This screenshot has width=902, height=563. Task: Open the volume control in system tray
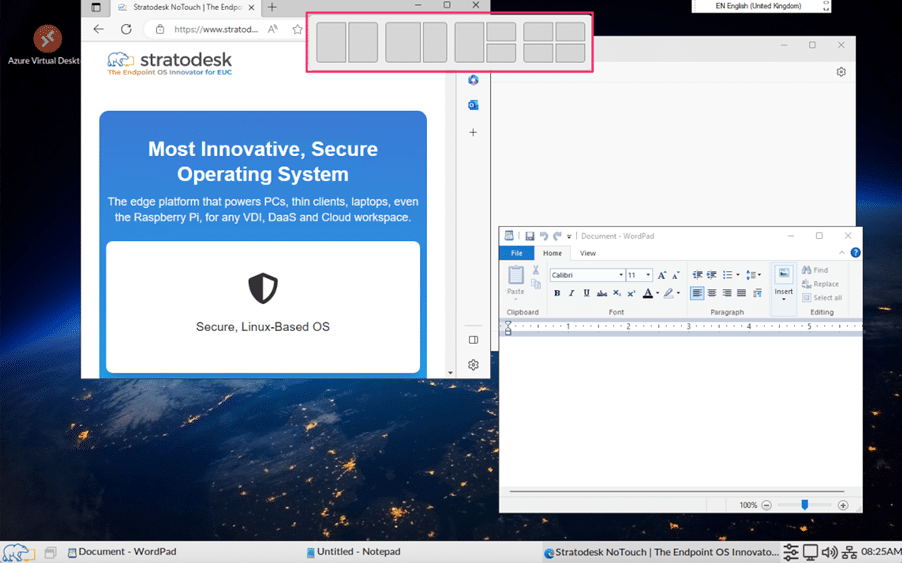pos(829,553)
